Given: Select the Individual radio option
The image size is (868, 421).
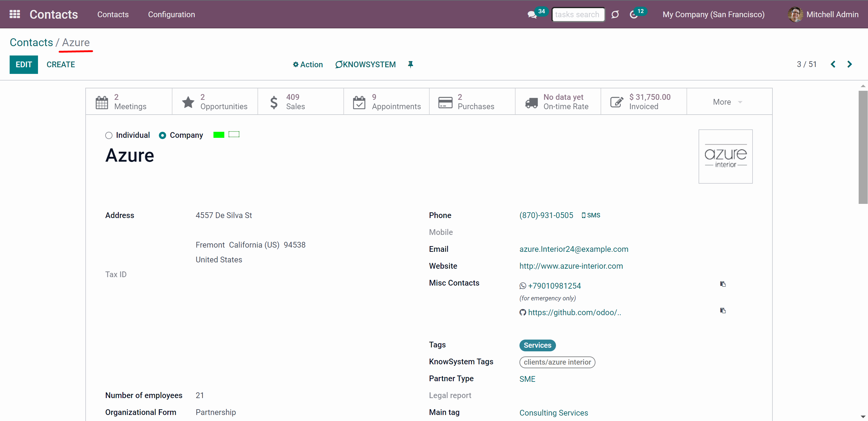Looking at the screenshot, I should coord(109,135).
